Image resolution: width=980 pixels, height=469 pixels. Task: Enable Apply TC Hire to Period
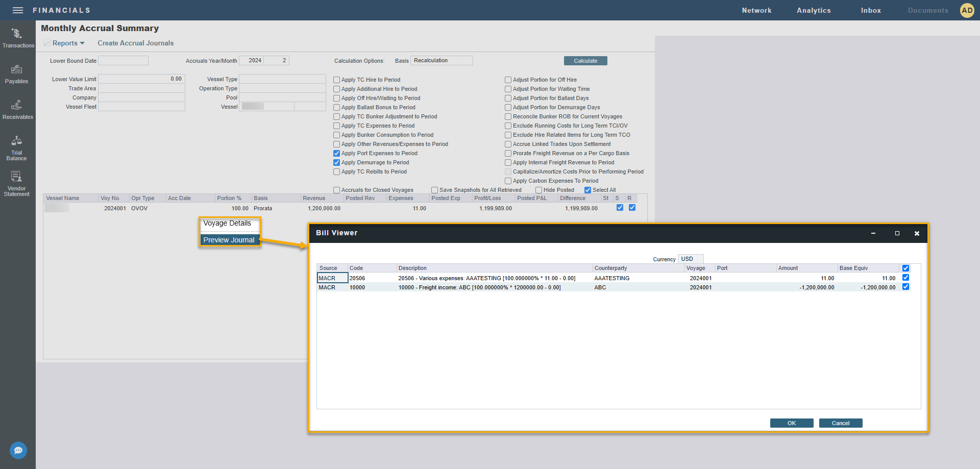click(337, 80)
